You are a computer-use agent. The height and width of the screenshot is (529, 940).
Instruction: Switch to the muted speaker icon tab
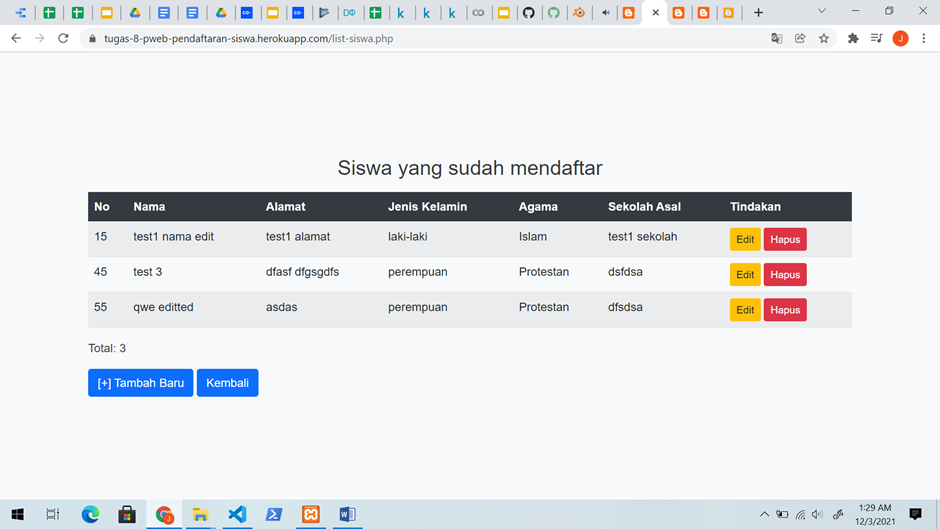(x=605, y=13)
